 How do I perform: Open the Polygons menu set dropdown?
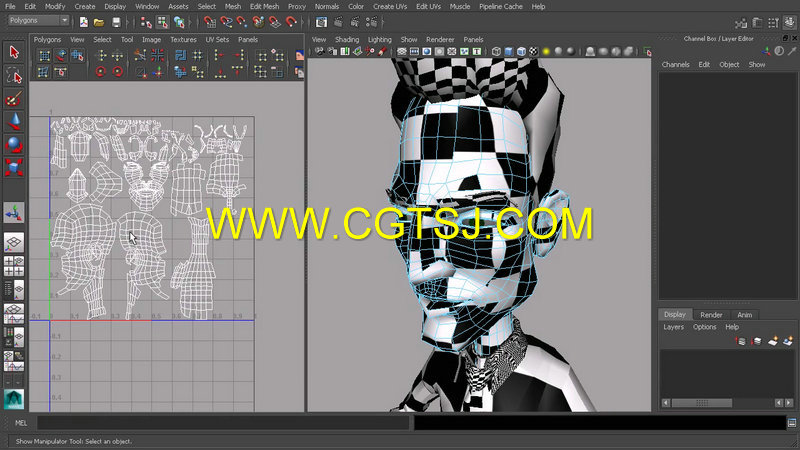point(39,20)
